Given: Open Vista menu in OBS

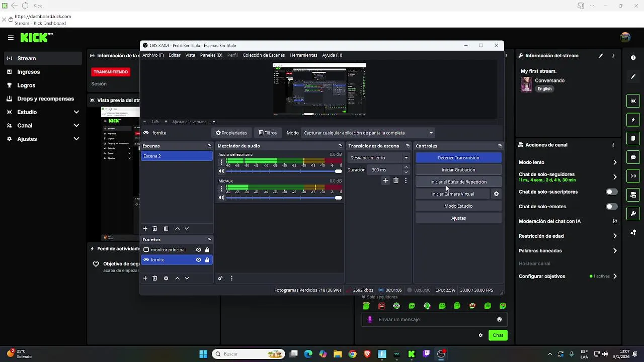Looking at the screenshot, I should tap(190, 55).
